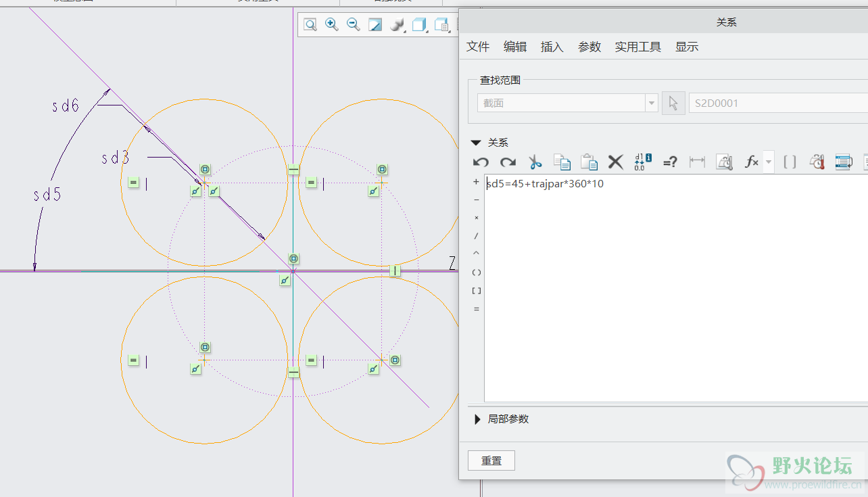Insert the caret power operator
The width and height of the screenshot is (868, 497).
click(476, 254)
